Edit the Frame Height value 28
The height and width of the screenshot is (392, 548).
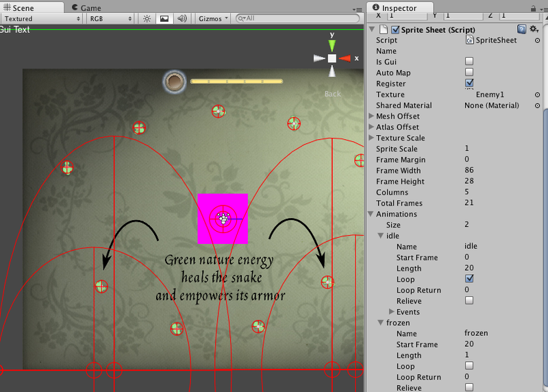(469, 181)
